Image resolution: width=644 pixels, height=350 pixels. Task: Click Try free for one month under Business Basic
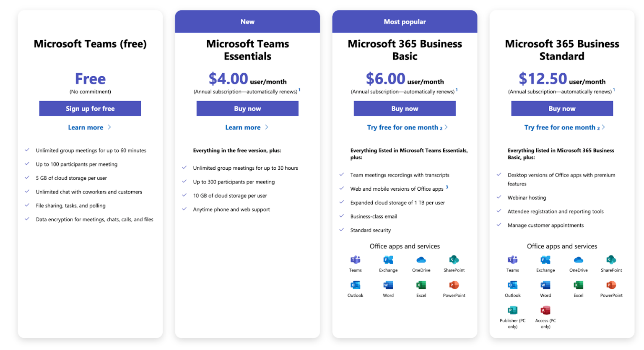click(404, 127)
